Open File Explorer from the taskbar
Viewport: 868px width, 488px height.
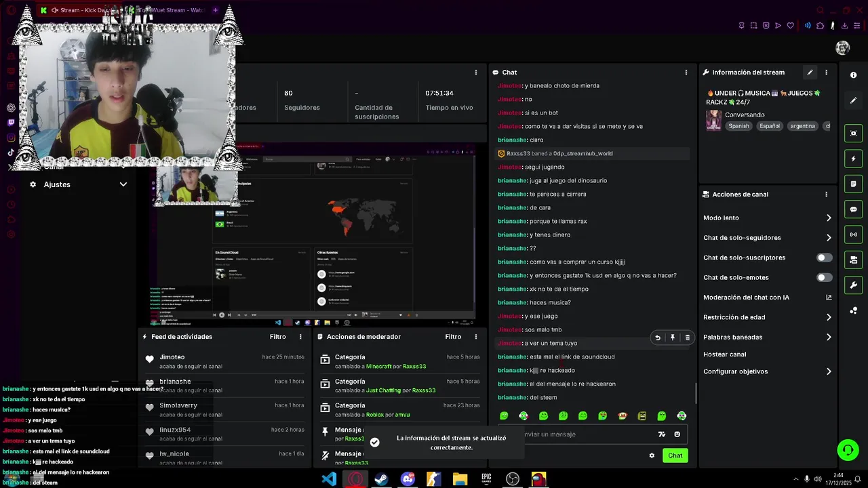point(460,479)
